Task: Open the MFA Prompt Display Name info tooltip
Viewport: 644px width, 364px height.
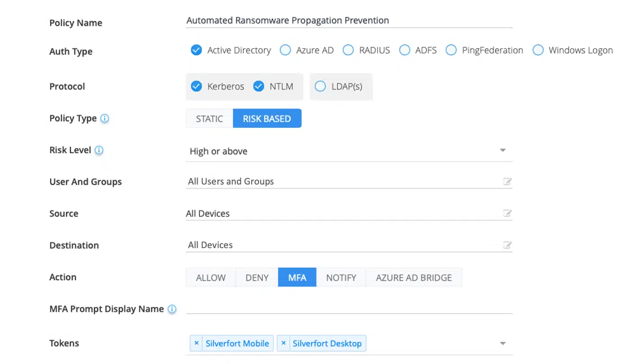Action: 172,308
